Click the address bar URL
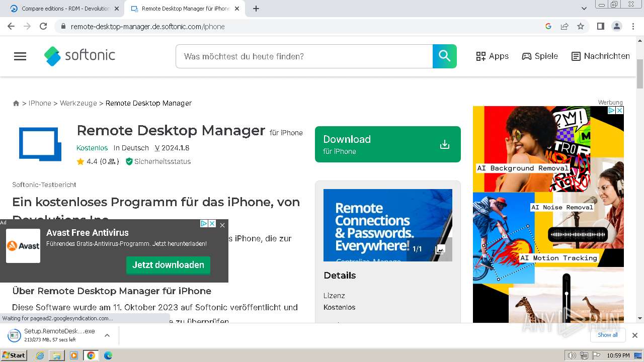 (x=147, y=27)
